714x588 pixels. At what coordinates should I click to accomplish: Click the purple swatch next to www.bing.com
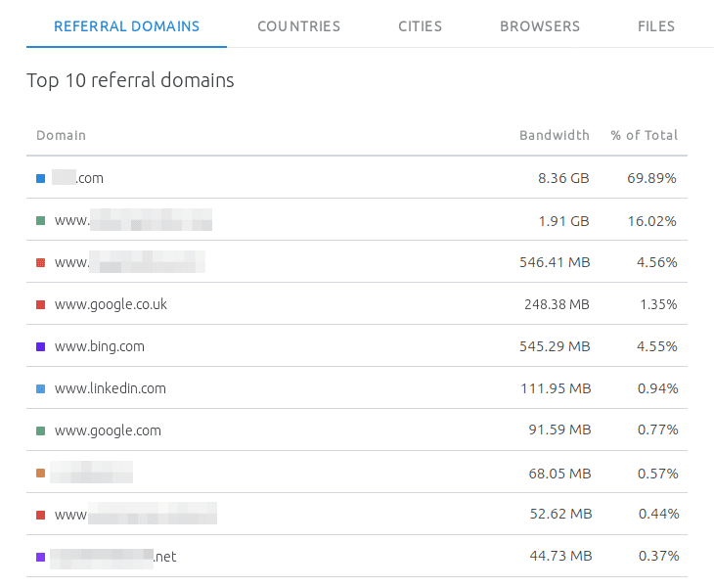tap(40, 346)
